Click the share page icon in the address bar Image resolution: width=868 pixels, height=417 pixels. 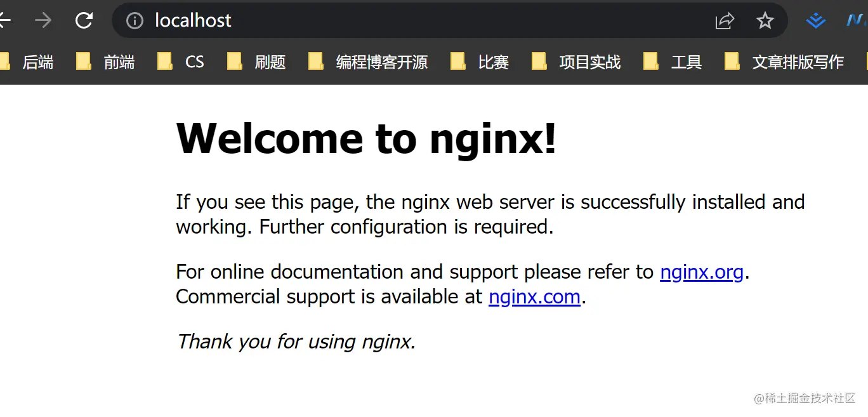click(x=725, y=21)
